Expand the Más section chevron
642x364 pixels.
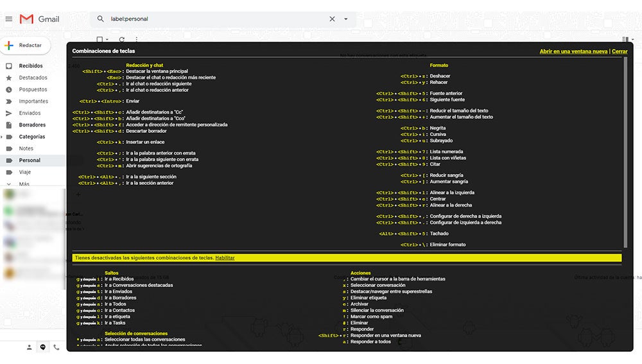9,184
